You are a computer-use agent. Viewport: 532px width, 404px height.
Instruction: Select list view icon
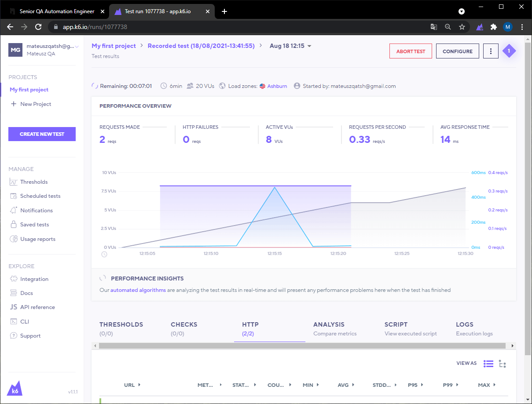click(488, 364)
